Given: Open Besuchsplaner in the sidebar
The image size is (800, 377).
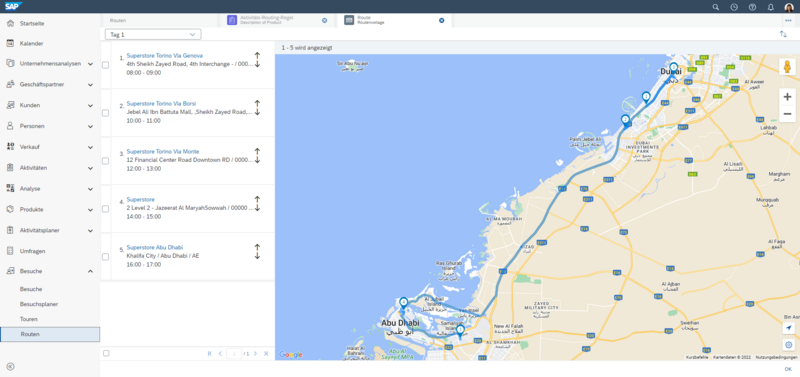Looking at the screenshot, I should pos(39,304).
